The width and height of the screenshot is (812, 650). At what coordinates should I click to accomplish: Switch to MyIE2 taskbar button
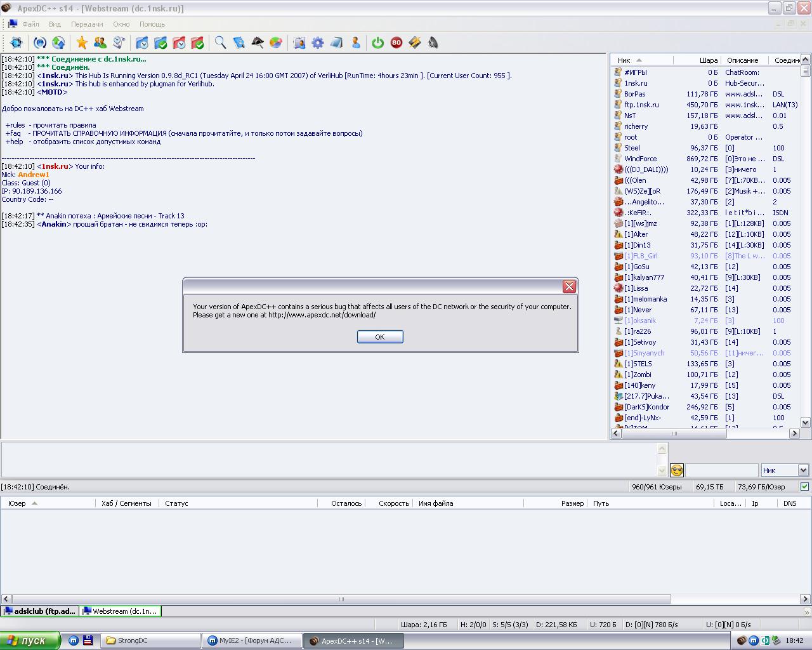tap(251, 640)
